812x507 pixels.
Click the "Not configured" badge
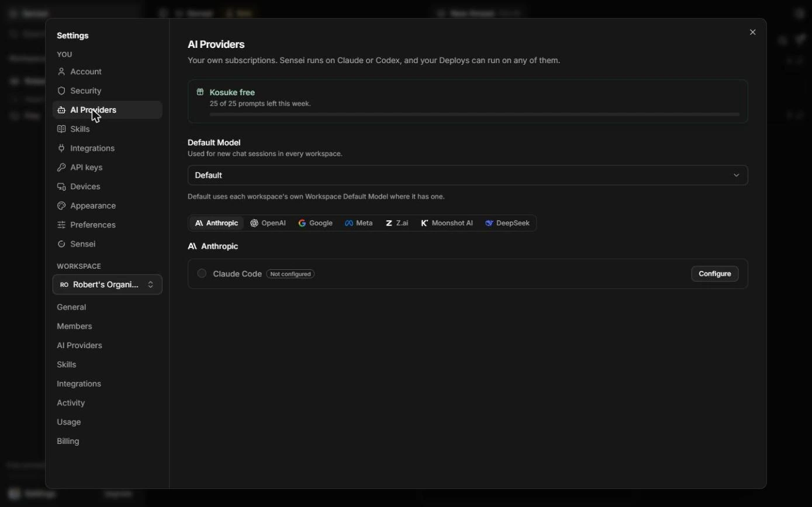point(291,274)
